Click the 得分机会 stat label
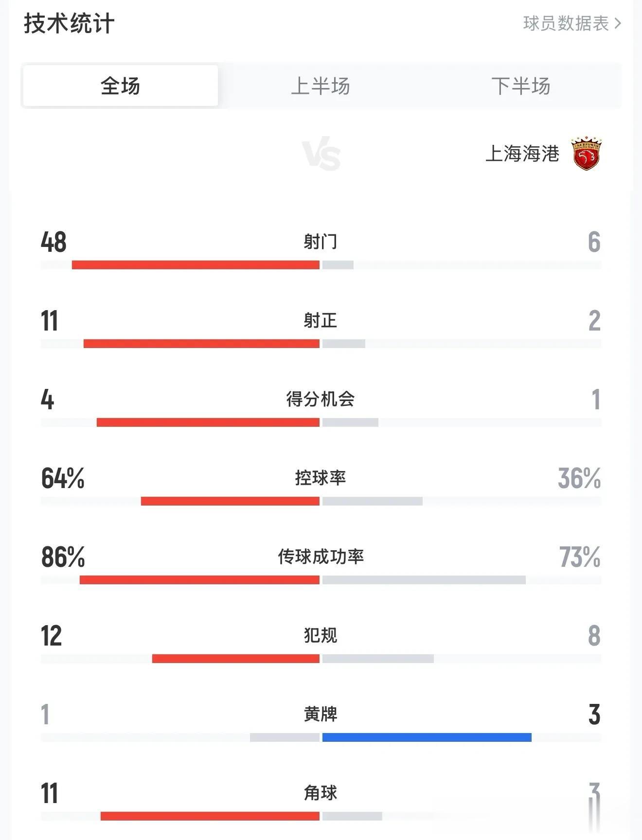Image resolution: width=642 pixels, height=840 pixels. point(321,399)
